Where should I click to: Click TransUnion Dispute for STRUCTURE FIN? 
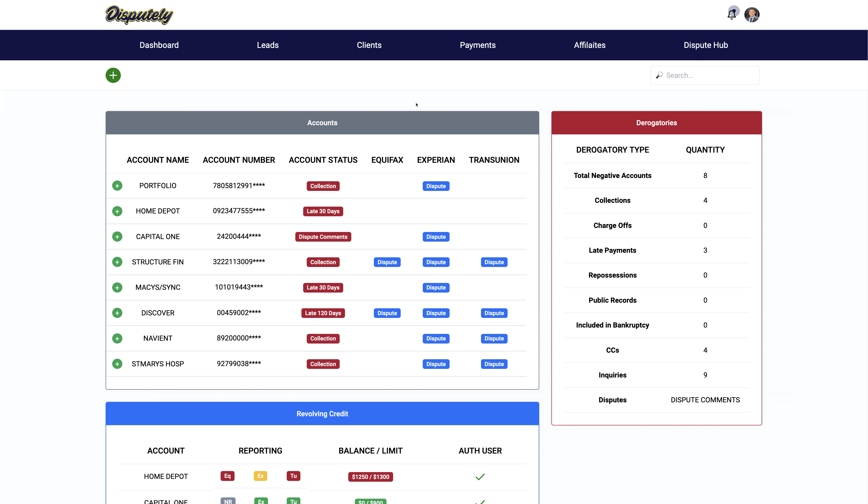point(494,262)
